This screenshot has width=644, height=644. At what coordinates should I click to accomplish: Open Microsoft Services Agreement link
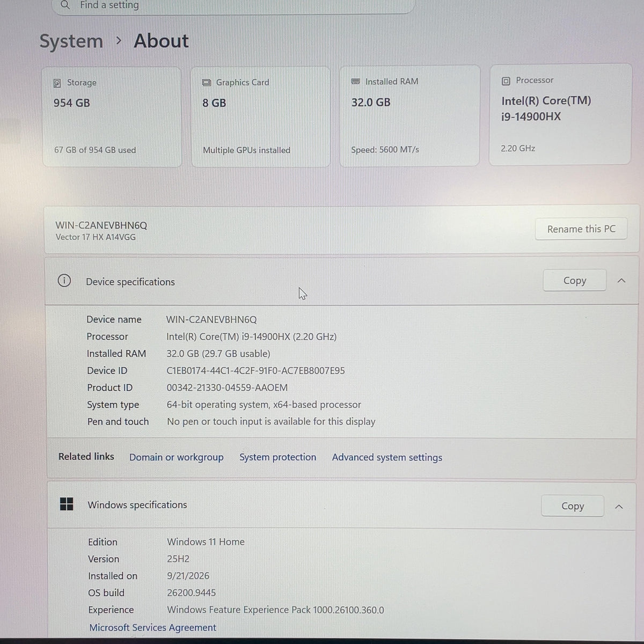pos(153,627)
